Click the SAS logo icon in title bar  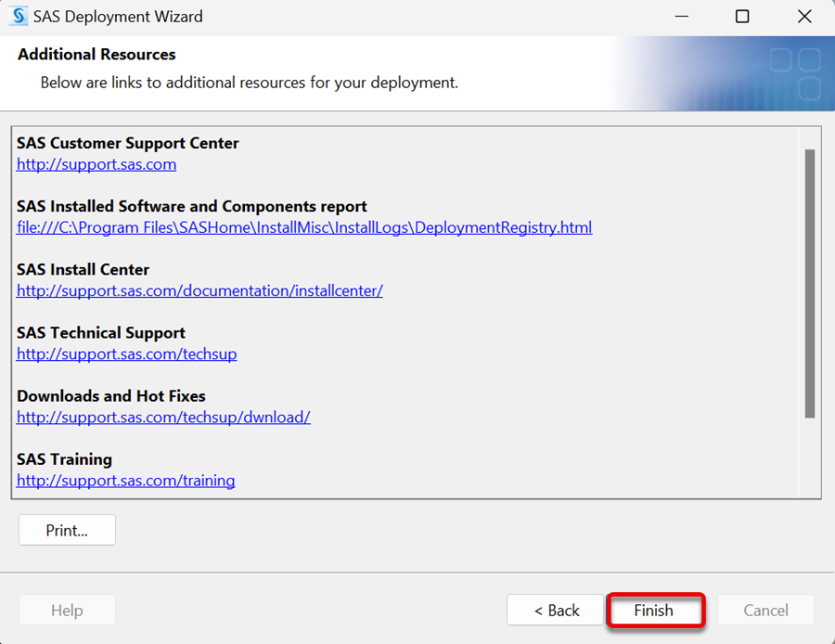coord(19,16)
